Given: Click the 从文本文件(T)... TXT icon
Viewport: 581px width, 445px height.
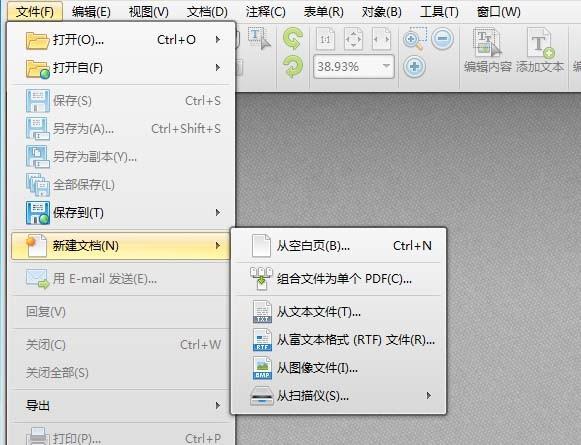Looking at the screenshot, I should 262,312.
